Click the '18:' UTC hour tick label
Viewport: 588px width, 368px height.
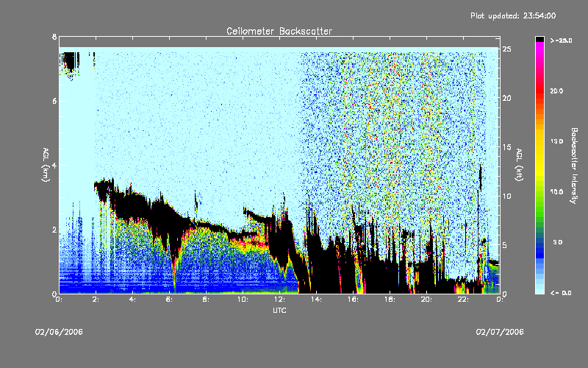pos(390,300)
